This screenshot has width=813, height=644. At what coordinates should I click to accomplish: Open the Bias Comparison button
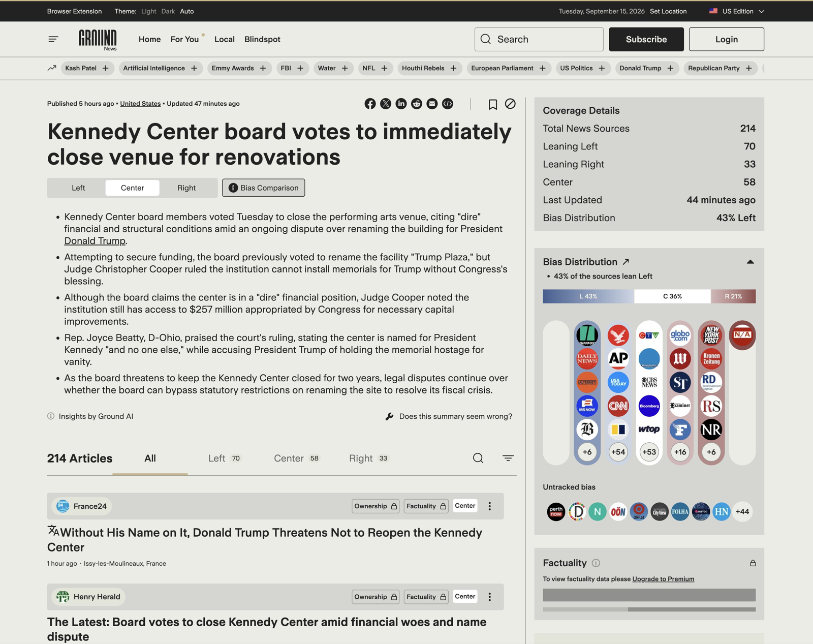pyautogui.click(x=263, y=188)
